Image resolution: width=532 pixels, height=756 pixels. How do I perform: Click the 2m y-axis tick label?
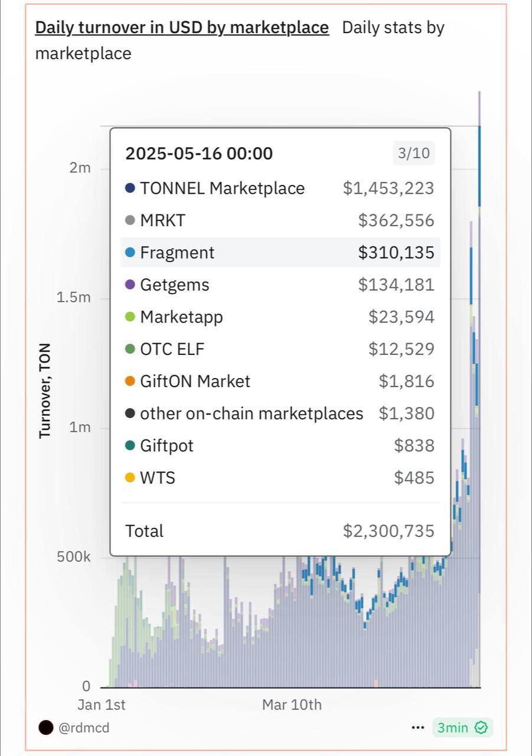click(80, 168)
